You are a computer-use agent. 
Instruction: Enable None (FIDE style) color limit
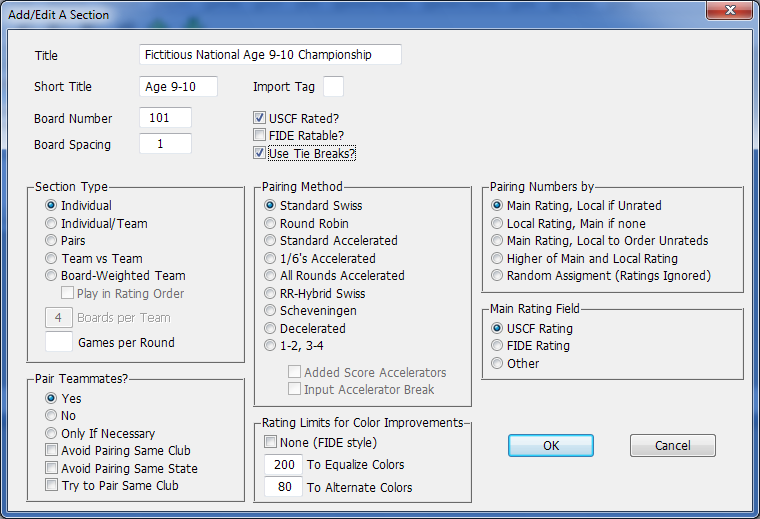pyautogui.click(x=270, y=442)
